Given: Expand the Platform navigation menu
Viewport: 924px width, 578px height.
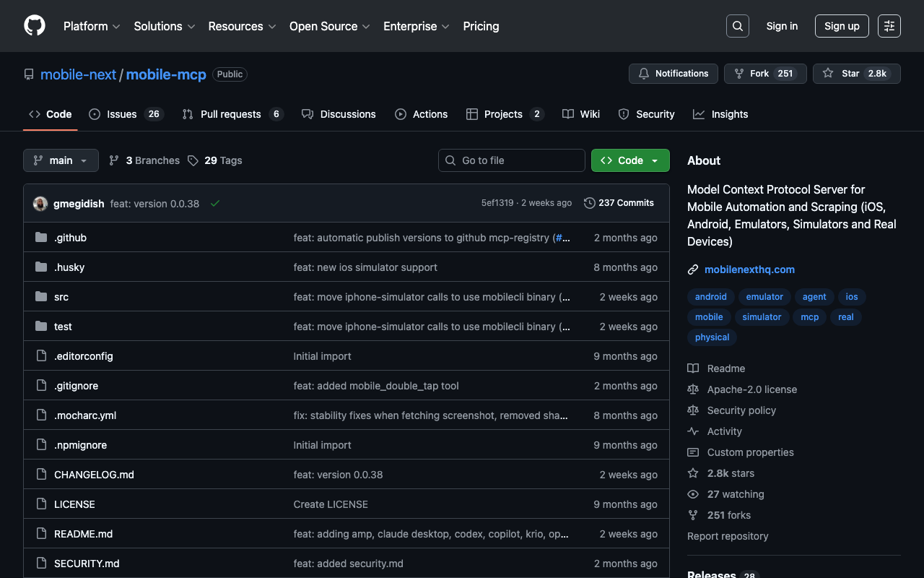Looking at the screenshot, I should click(92, 26).
